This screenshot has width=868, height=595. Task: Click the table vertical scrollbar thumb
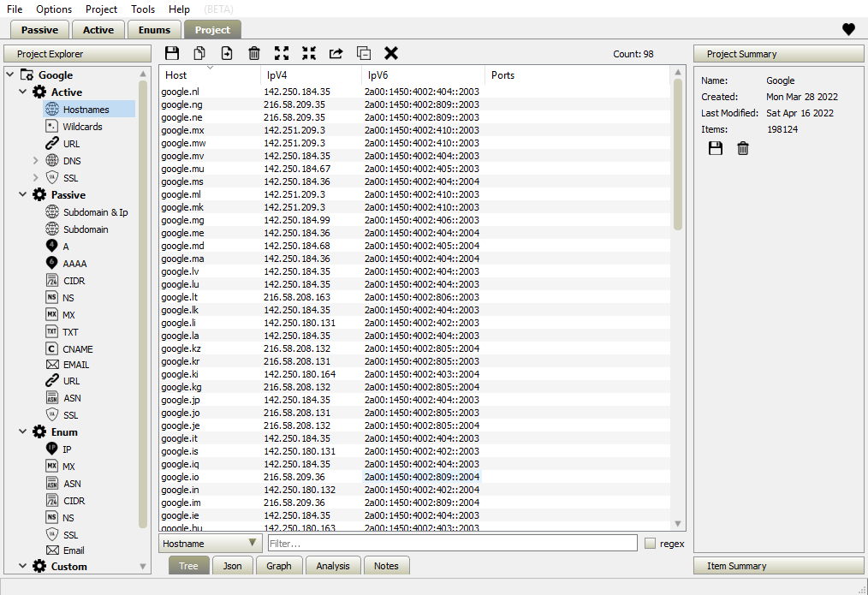(678, 154)
